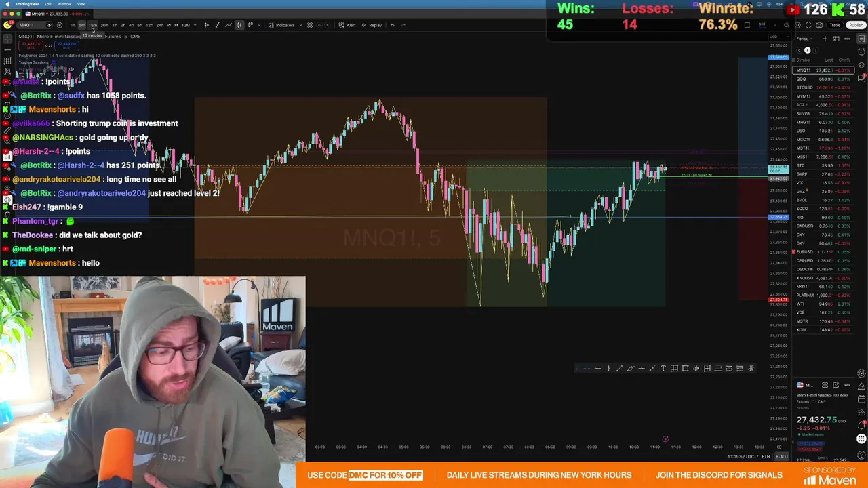Viewport: 868px width, 488px height.
Task: Click the Undo arrow
Action: click(x=392, y=25)
